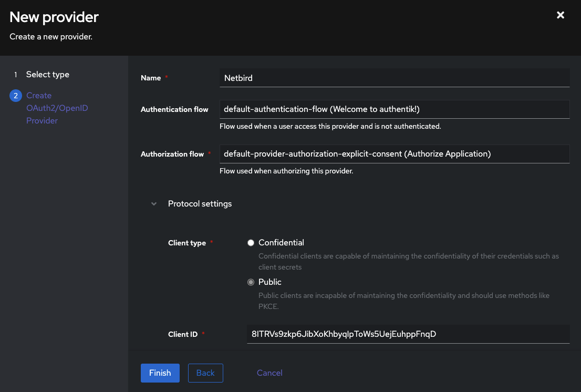This screenshot has width=581, height=392.
Task: Click the Finish button
Action: (x=160, y=373)
